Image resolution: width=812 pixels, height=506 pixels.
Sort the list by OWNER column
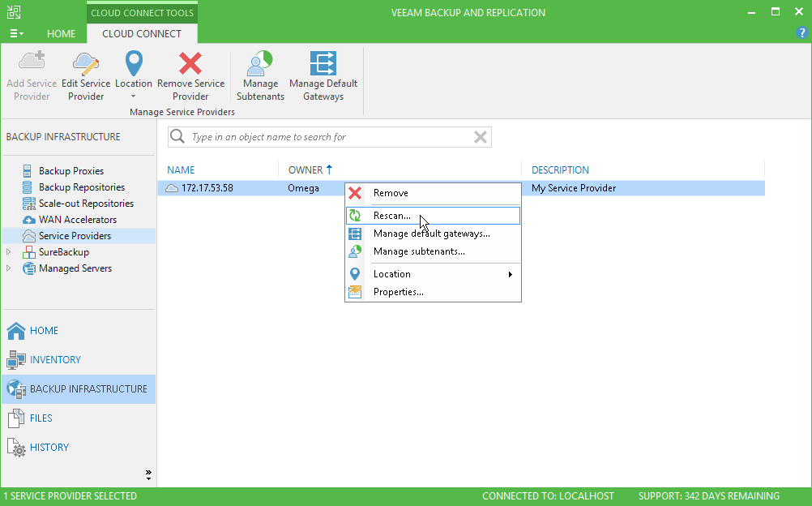(306, 170)
